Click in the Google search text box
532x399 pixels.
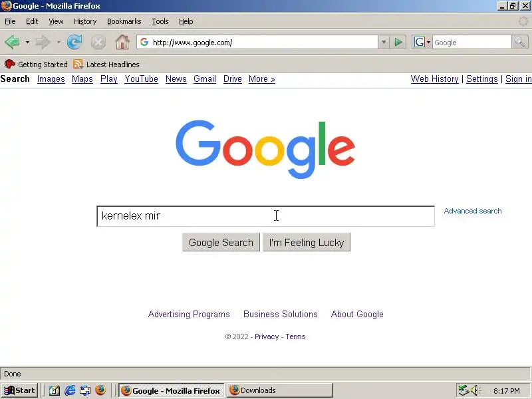(265, 216)
